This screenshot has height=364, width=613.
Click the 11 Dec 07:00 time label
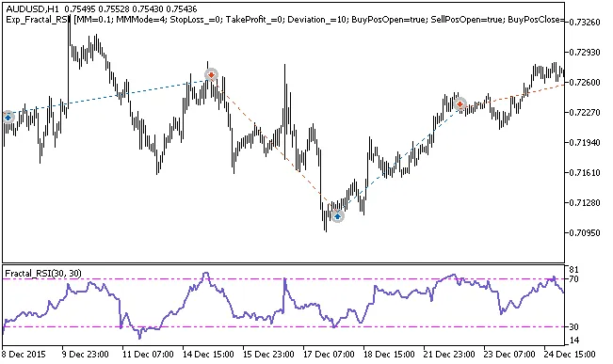coord(148,355)
